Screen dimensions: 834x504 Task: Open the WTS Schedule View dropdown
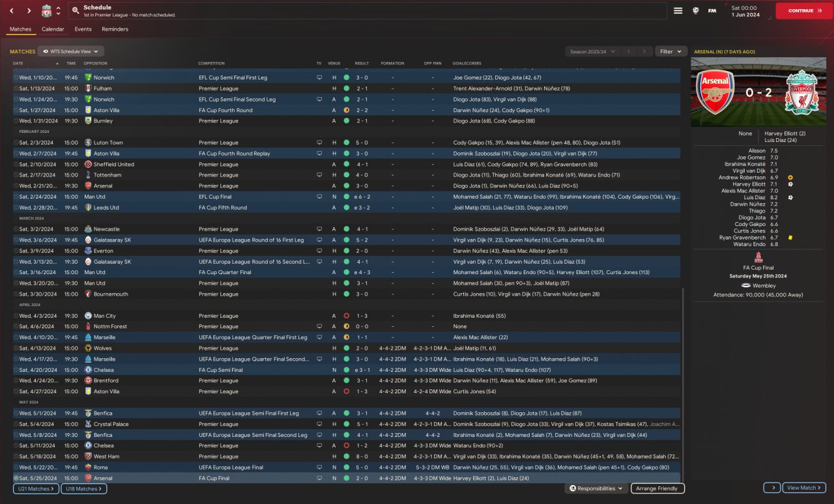70,51
